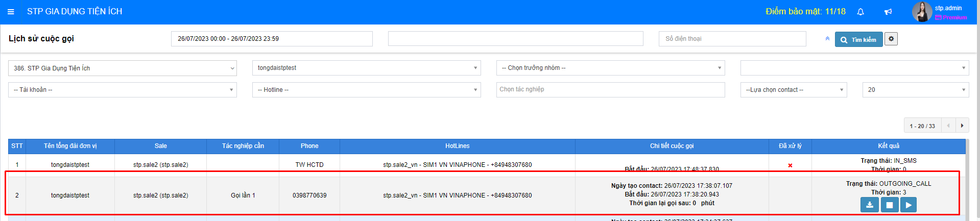The width and height of the screenshot is (980, 221).
Task: Open the gear settings button next to search
Action: 891,39
